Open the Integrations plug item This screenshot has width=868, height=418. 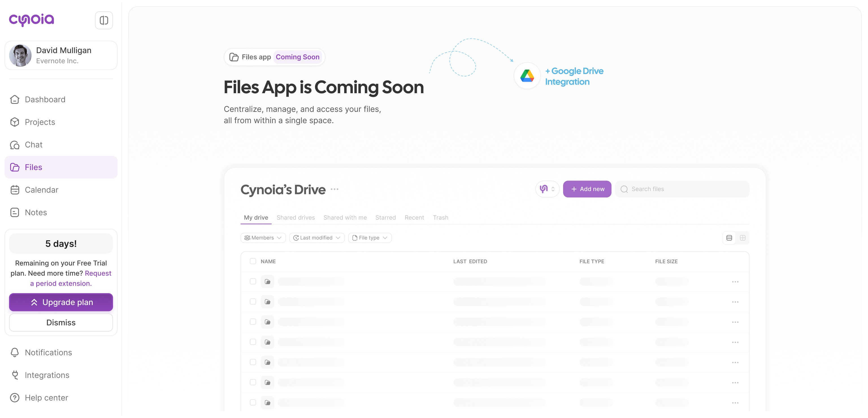coord(47,375)
